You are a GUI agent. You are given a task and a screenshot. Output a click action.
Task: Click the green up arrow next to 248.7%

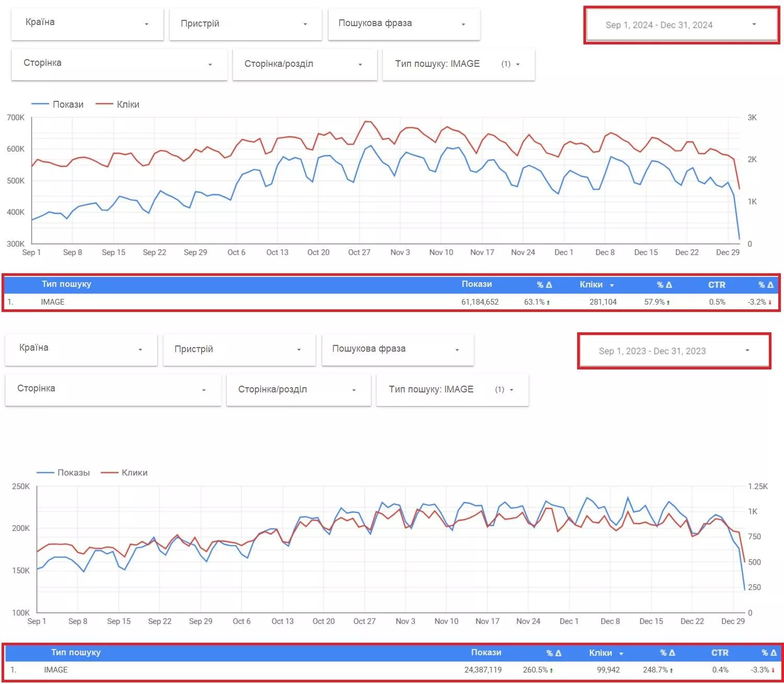coord(671,670)
